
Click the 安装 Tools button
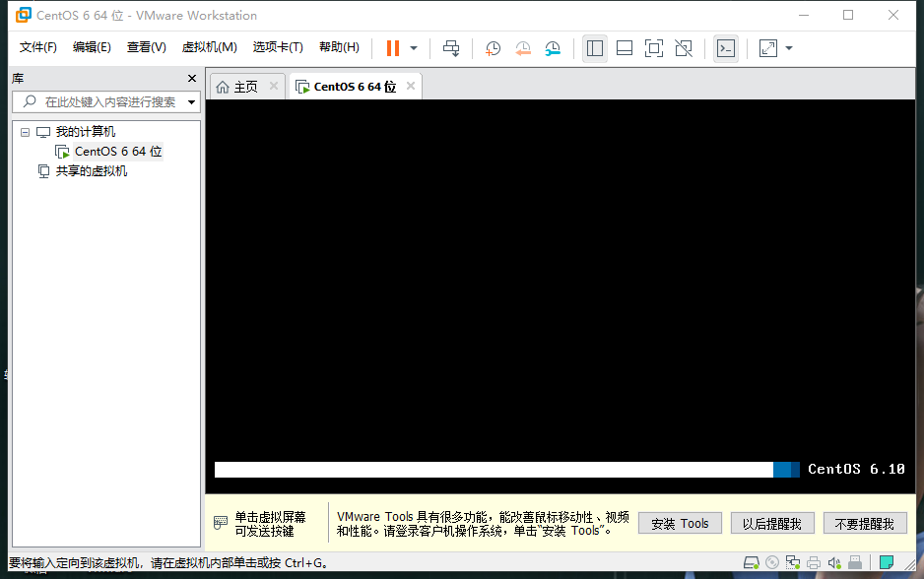(680, 524)
